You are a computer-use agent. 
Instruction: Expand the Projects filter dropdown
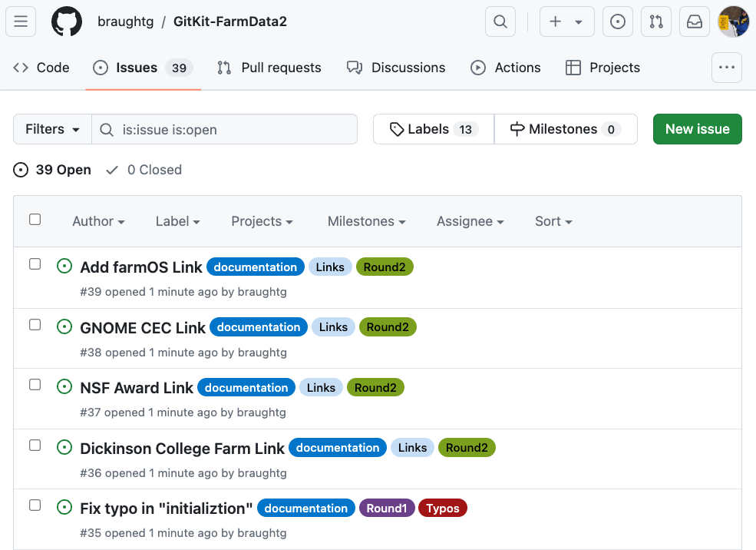[x=262, y=221]
